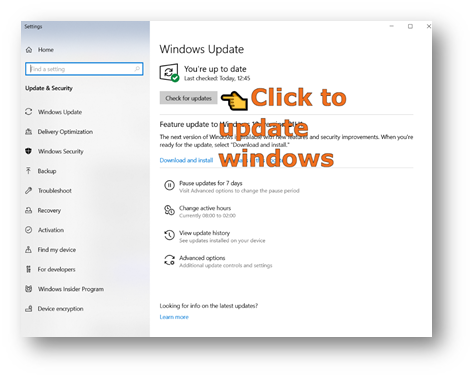Go to Windows Security section
Viewport: 474px width, 379px height.
(x=60, y=151)
